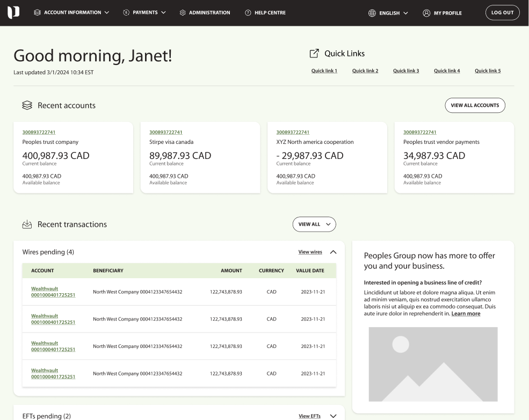
Task: Click the Administration gear icon
Action: pyautogui.click(x=183, y=13)
